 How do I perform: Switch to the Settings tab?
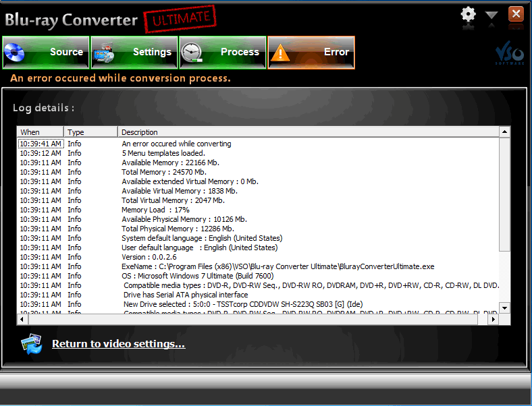click(x=134, y=52)
